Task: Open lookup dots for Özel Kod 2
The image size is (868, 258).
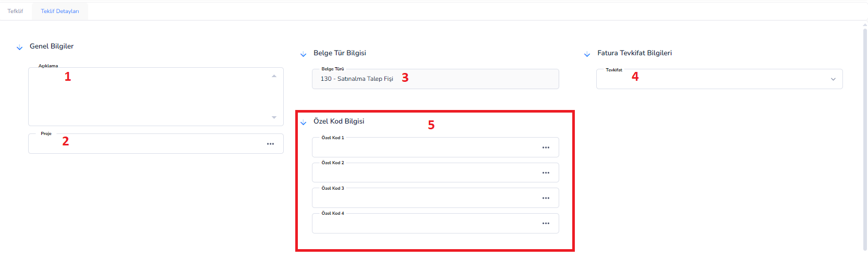Action: (x=546, y=173)
